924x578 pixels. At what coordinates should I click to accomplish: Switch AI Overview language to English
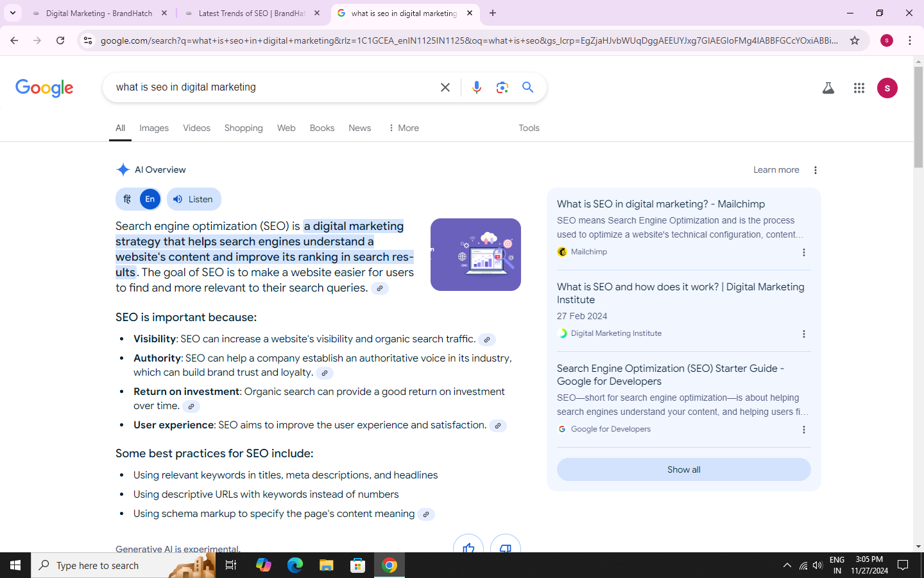pos(150,199)
